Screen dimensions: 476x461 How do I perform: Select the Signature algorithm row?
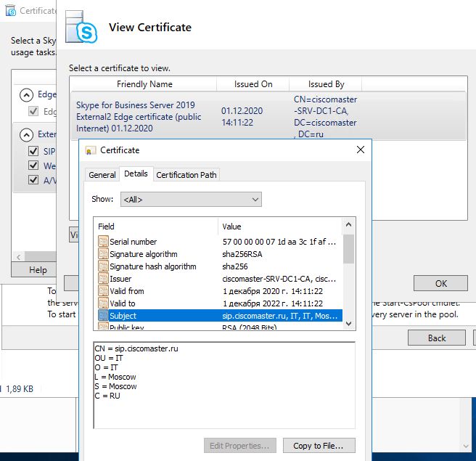click(x=220, y=254)
